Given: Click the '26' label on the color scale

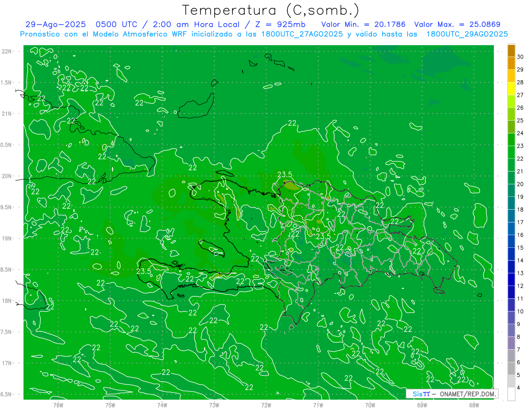Looking at the screenshot, I should (520, 108).
